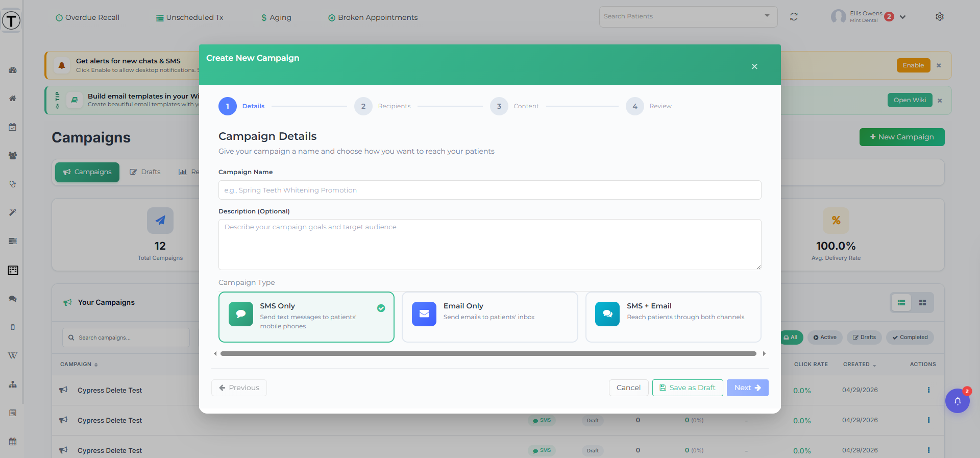
Task: Dismiss the chat & SMS alerts banner
Action: 939,65
